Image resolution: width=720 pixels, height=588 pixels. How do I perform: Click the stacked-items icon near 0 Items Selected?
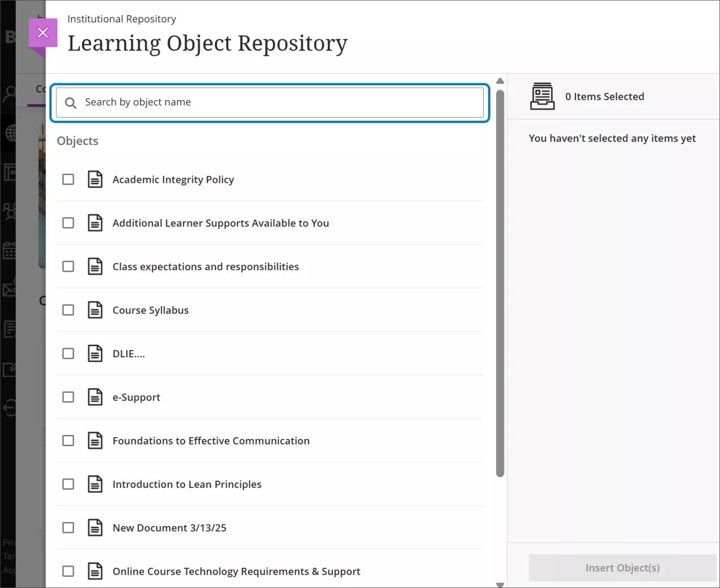542,96
